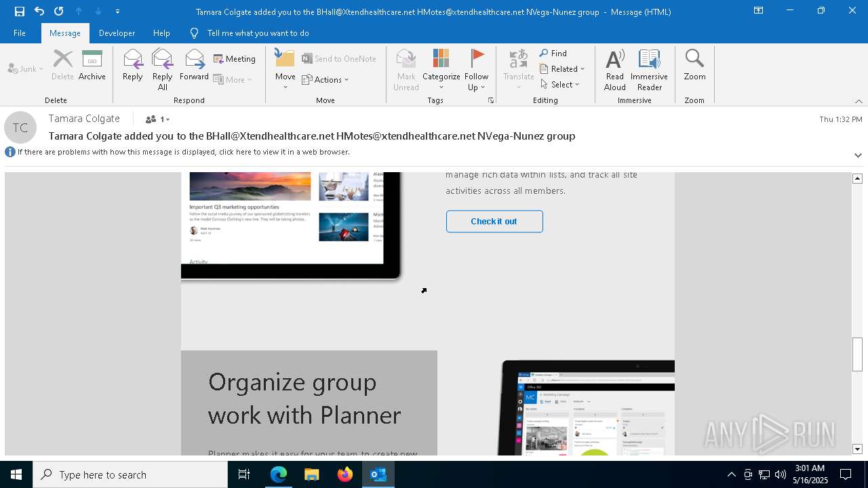This screenshot has height=488, width=868.
Task: Open the notification center
Action: [846, 474]
